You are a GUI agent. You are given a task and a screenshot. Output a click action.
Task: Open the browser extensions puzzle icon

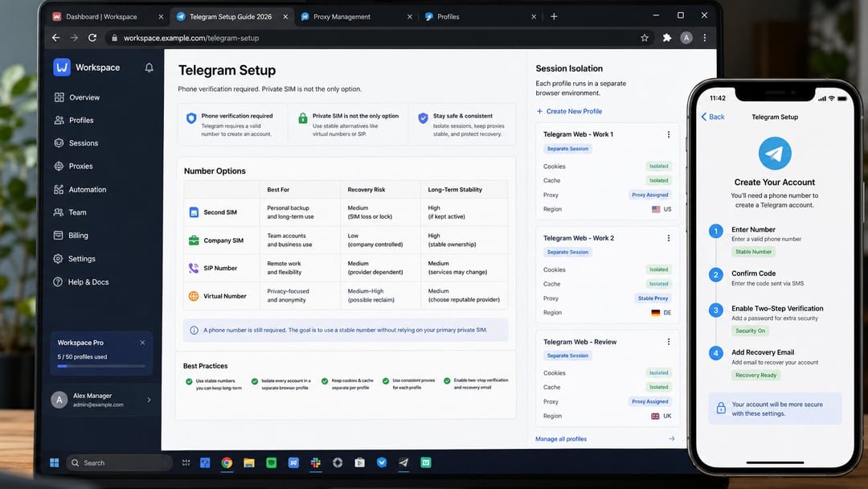click(x=667, y=38)
